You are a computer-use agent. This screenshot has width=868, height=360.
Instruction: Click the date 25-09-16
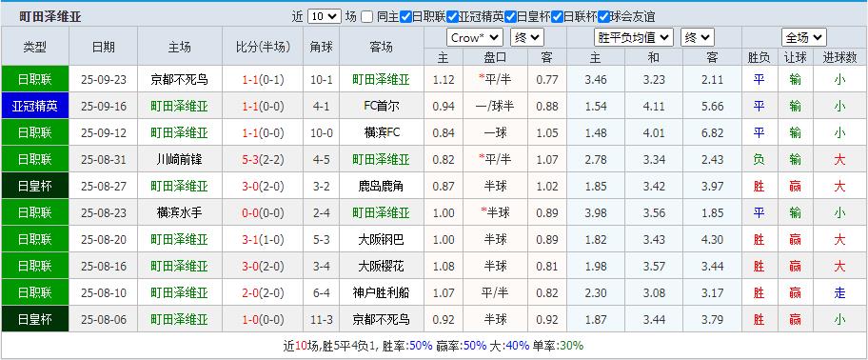104,106
